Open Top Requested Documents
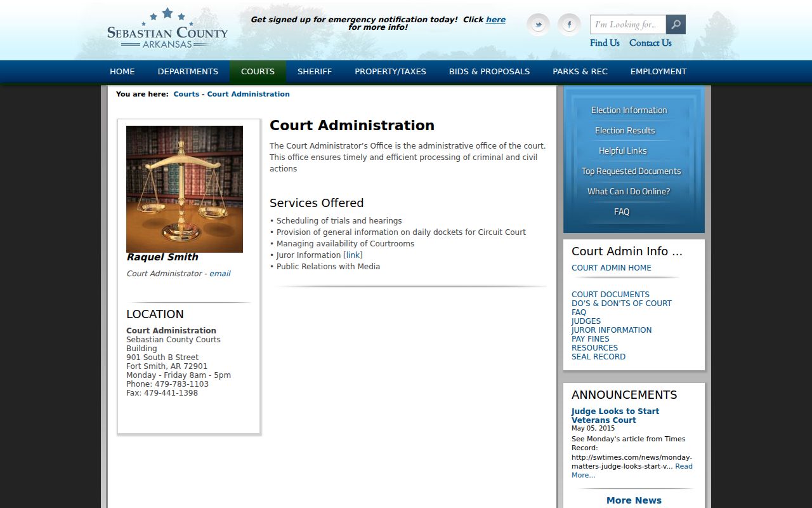812x508 pixels. (631, 171)
